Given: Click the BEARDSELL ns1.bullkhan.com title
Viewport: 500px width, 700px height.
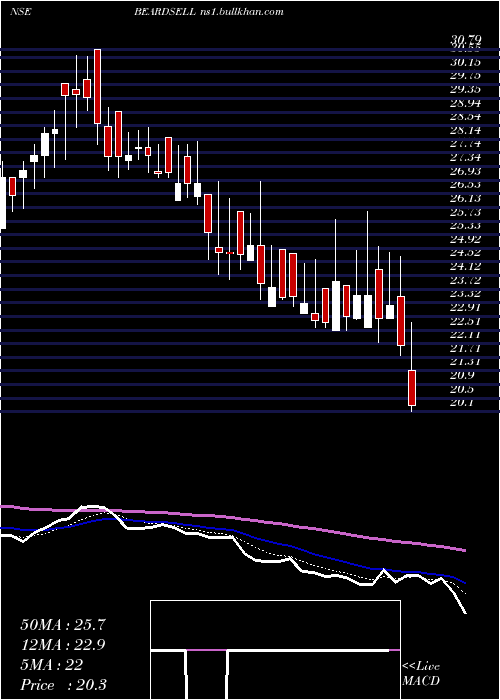Looking at the screenshot, I should 208,12.
